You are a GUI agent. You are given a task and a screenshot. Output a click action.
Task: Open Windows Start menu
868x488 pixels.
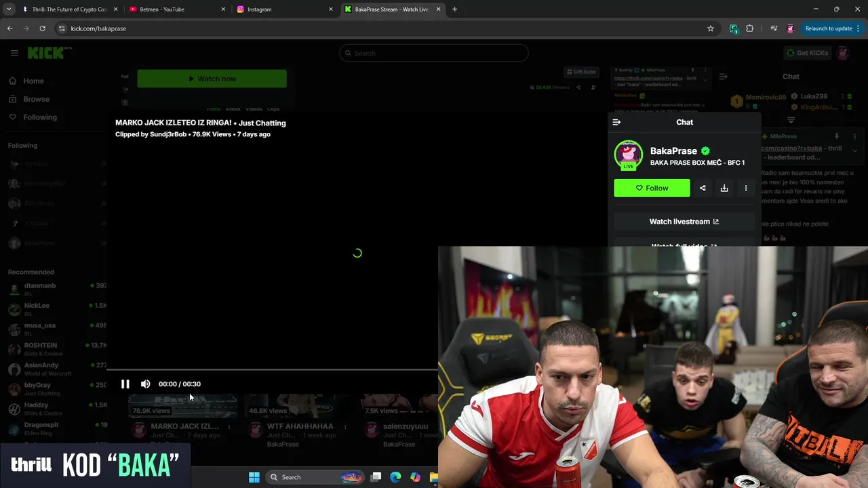(254, 477)
